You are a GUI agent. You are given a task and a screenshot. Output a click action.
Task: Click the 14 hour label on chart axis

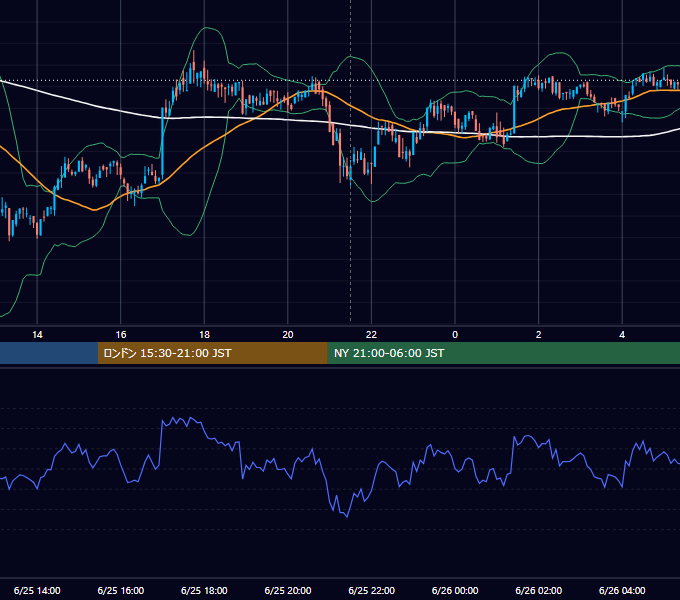tap(37, 335)
